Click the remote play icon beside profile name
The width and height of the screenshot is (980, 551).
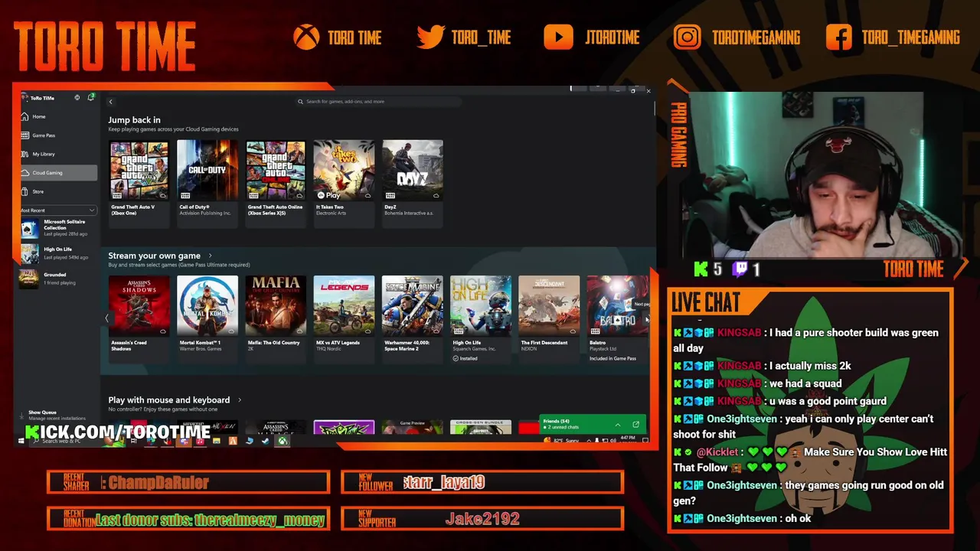point(77,98)
